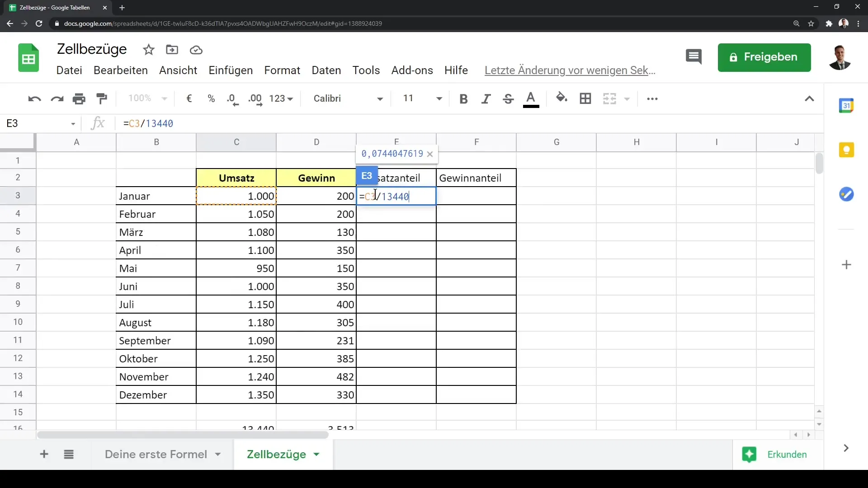
Task: Open the Datei menu
Action: pyautogui.click(x=69, y=70)
